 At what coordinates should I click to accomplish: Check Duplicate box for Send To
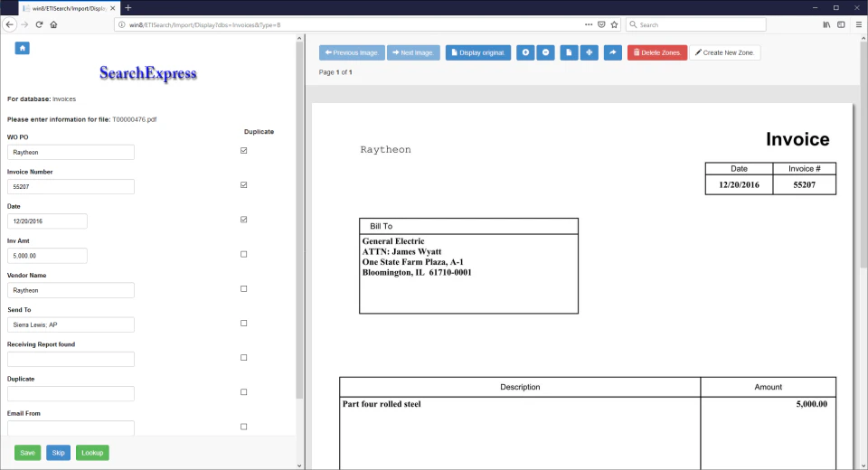coord(243,323)
